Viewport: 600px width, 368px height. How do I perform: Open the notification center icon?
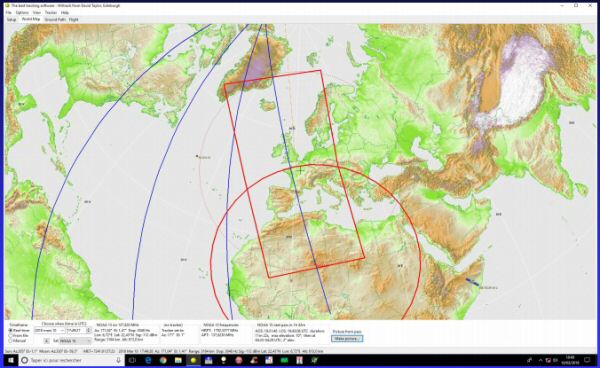coord(587,360)
